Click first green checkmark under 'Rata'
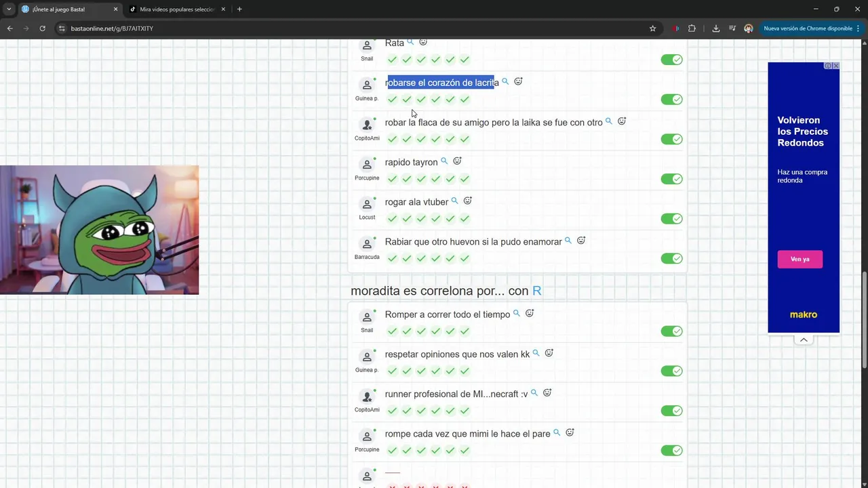The image size is (868, 488). tap(392, 60)
